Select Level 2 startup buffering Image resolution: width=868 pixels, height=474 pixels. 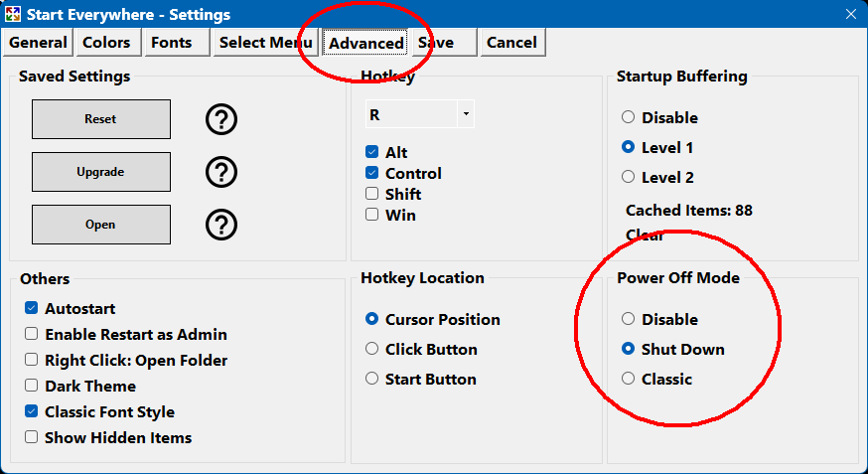click(x=628, y=177)
